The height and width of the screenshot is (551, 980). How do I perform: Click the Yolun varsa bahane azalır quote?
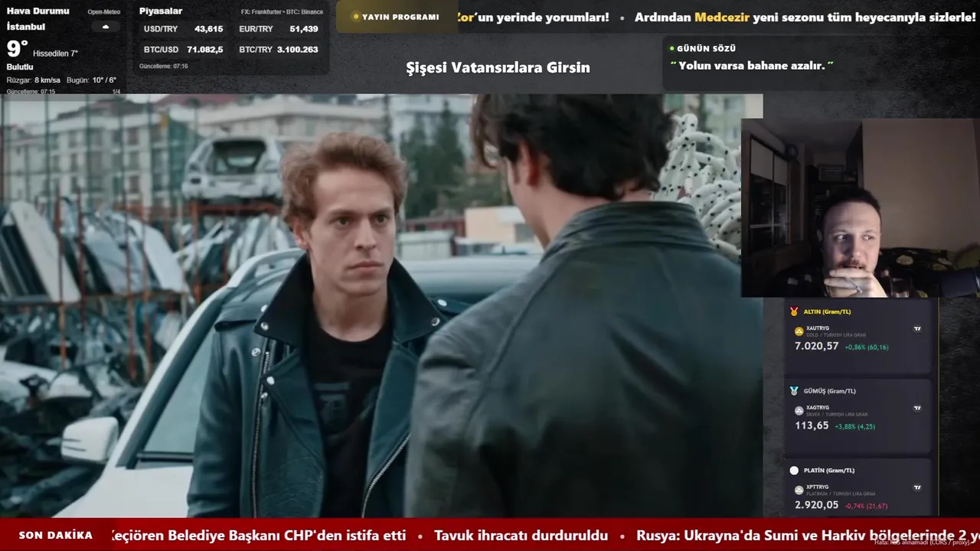coord(752,66)
